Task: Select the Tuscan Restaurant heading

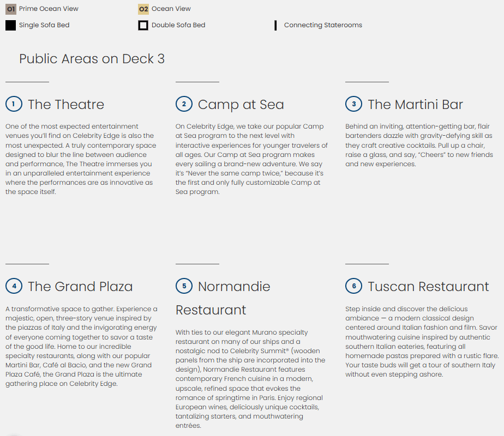Action: pyautogui.click(x=428, y=286)
